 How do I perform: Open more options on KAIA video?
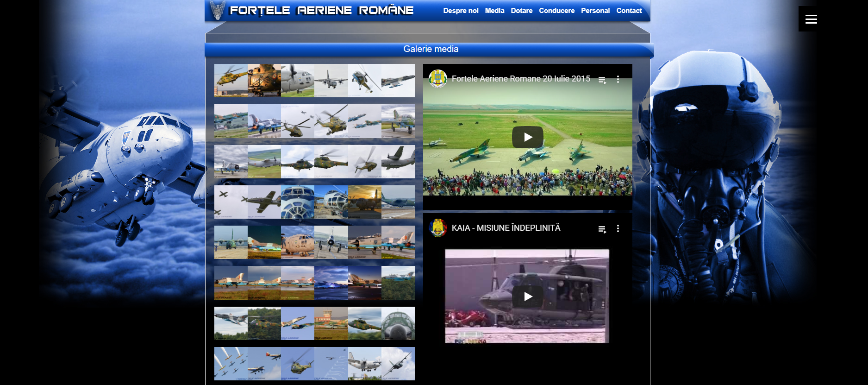tap(618, 228)
